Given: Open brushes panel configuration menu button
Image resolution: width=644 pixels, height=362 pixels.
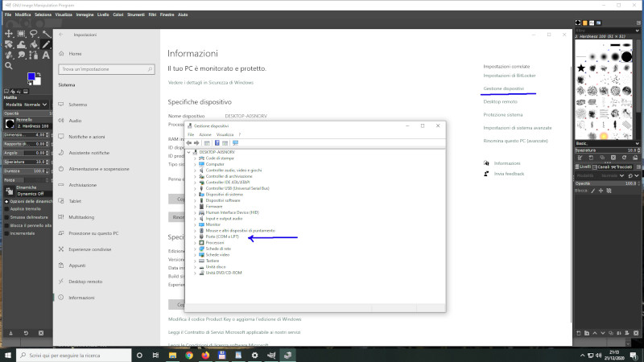Looking at the screenshot, I should [638, 23].
